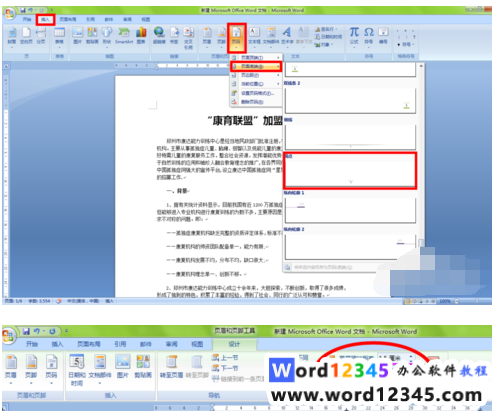Open References (引用) tab in lower window
The height and width of the screenshot is (411, 492).
[x=120, y=344]
